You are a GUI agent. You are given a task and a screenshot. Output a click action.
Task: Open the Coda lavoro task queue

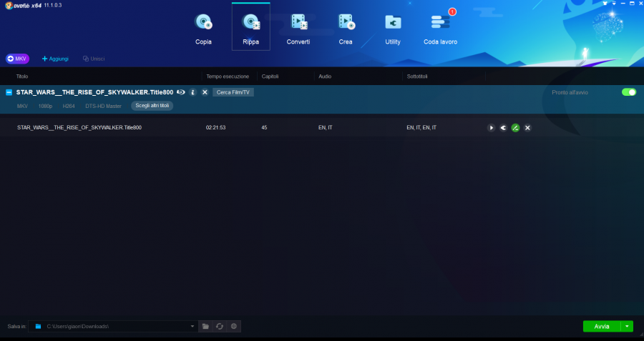point(440,29)
